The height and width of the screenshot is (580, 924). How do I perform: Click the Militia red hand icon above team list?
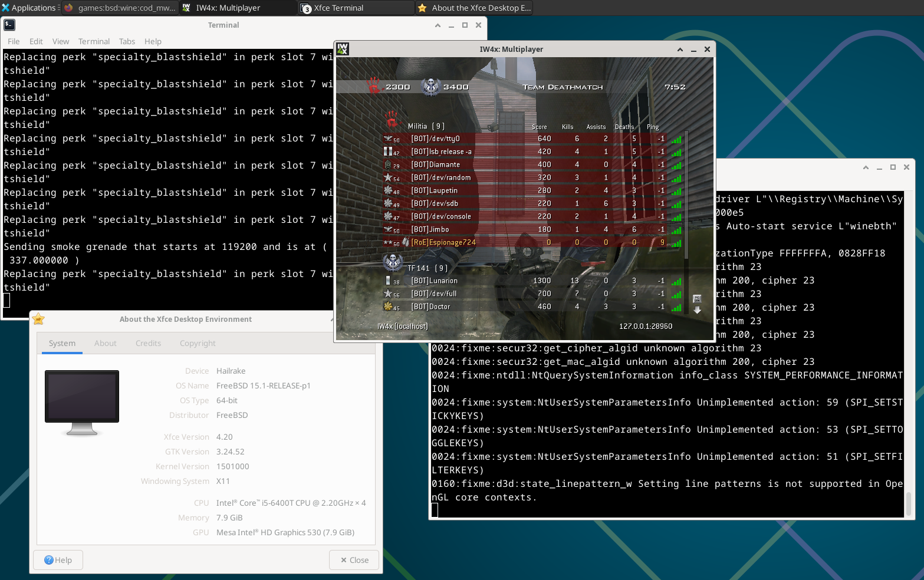(x=392, y=120)
